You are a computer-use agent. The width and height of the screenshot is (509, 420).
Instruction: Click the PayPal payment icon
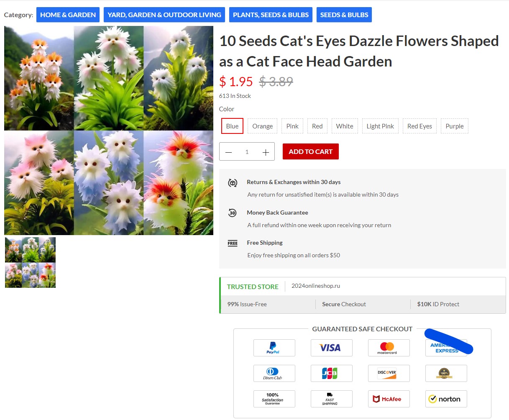pyautogui.click(x=274, y=348)
